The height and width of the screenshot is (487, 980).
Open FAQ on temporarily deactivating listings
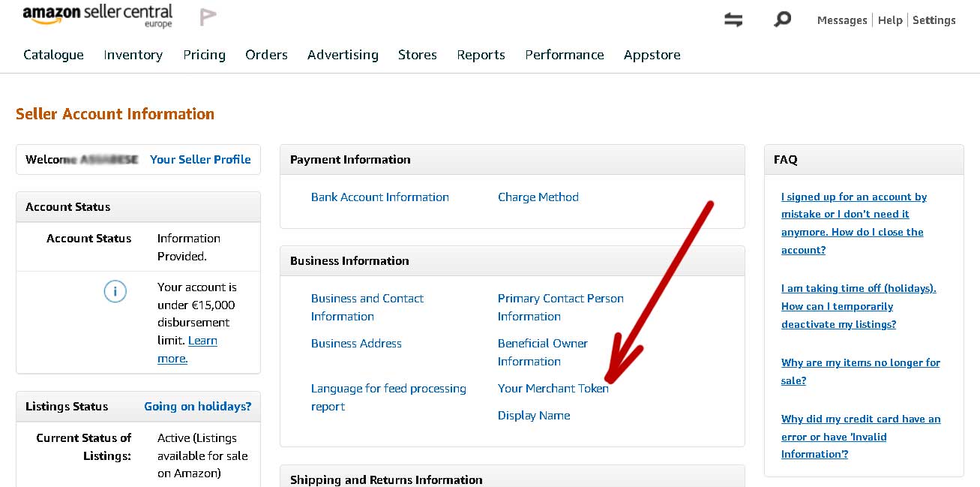click(859, 306)
